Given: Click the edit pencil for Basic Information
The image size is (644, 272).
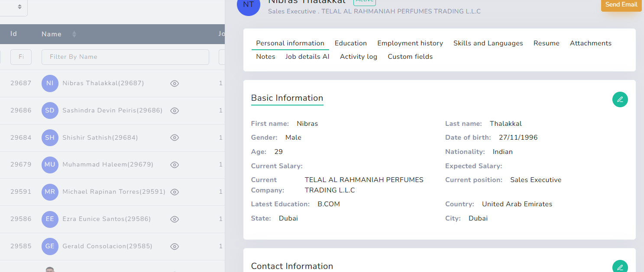Looking at the screenshot, I should [x=620, y=99].
